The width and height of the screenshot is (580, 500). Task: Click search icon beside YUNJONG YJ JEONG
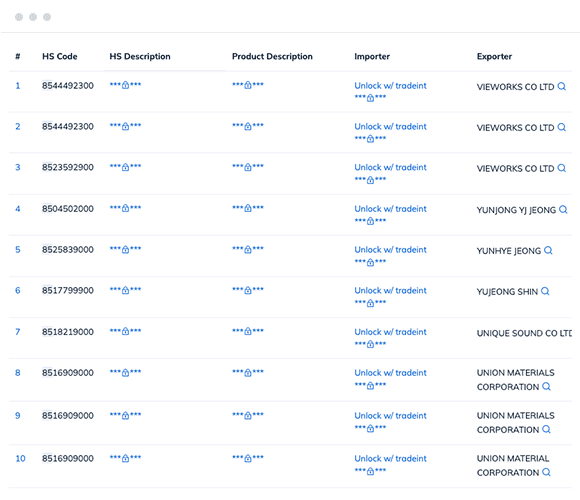(x=563, y=209)
